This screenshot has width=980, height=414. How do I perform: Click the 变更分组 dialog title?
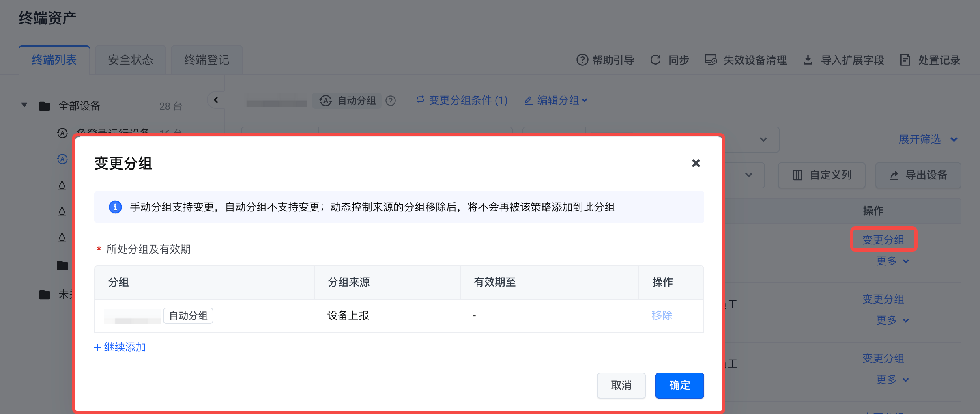123,164
